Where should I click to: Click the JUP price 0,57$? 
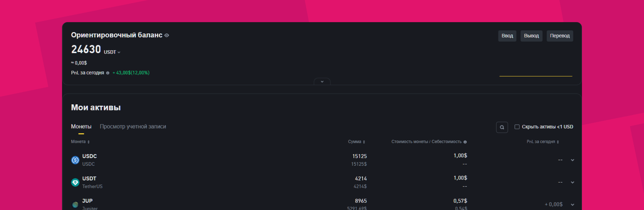[x=460, y=201]
